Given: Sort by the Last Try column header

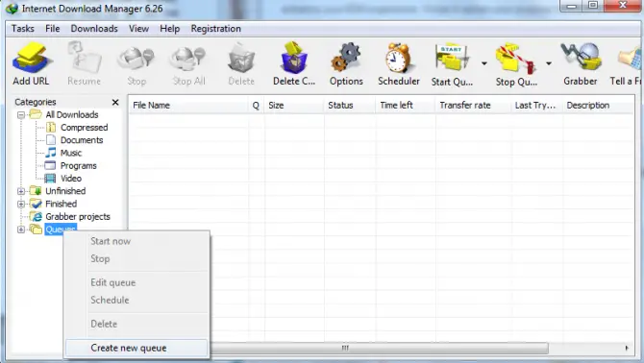Looking at the screenshot, I should [x=536, y=106].
